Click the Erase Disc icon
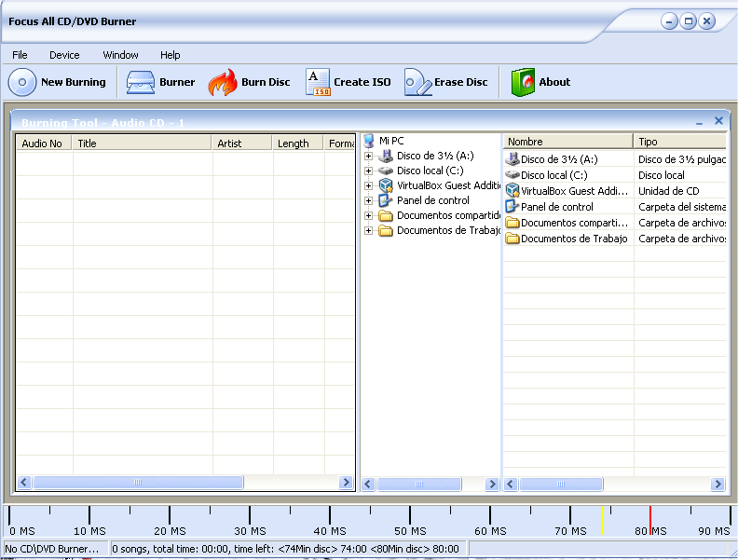Viewport: 738px width, 560px height. click(418, 82)
